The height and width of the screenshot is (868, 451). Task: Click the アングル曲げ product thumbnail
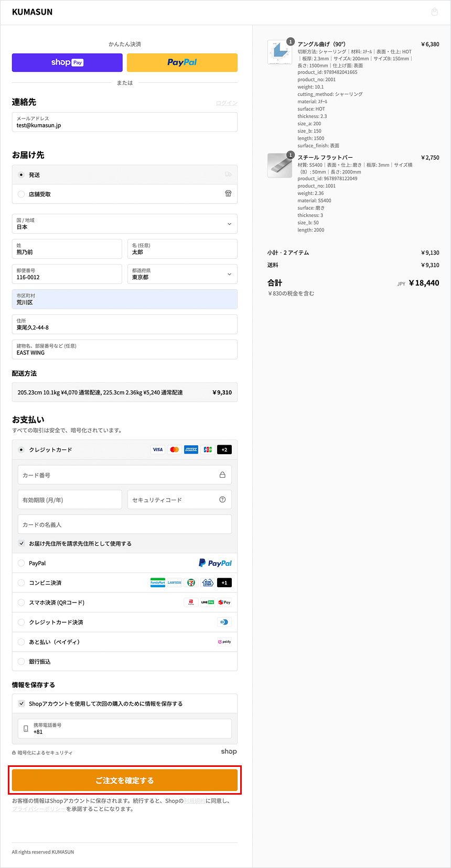coord(280,52)
